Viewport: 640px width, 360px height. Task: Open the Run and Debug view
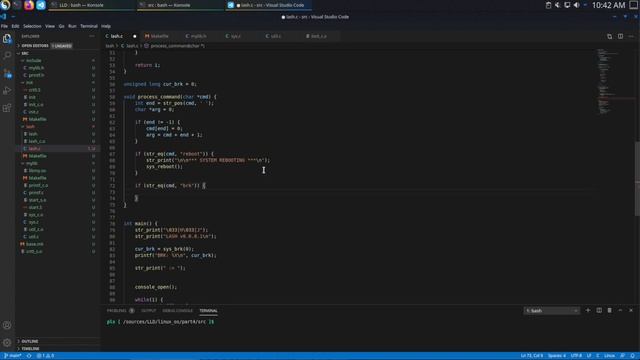(x=7, y=91)
